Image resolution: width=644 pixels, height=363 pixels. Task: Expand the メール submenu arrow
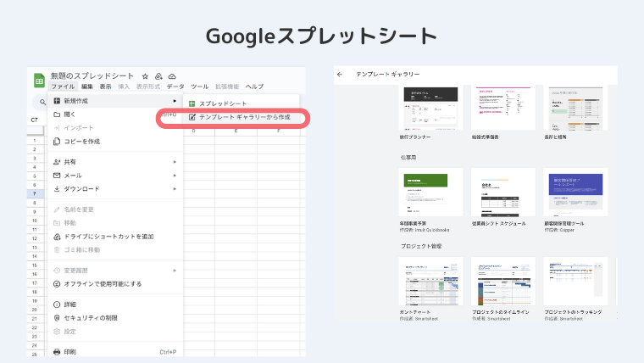click(x=175, y=176)
